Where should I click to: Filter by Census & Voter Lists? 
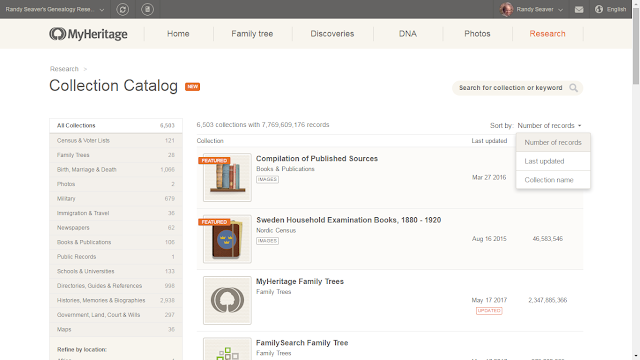pyautogui.click(x=116, y=140)
